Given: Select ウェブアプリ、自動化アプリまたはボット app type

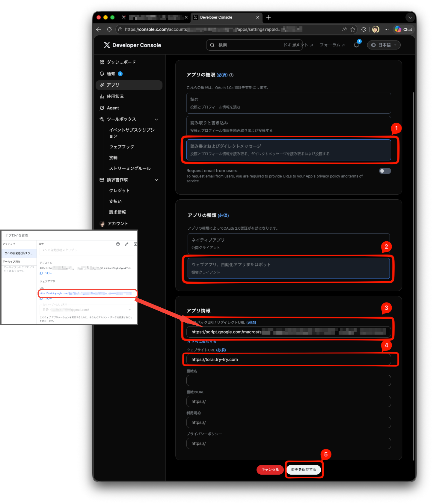Looking at the screenshot, I should pyautogui.click(x=289, y=268).
